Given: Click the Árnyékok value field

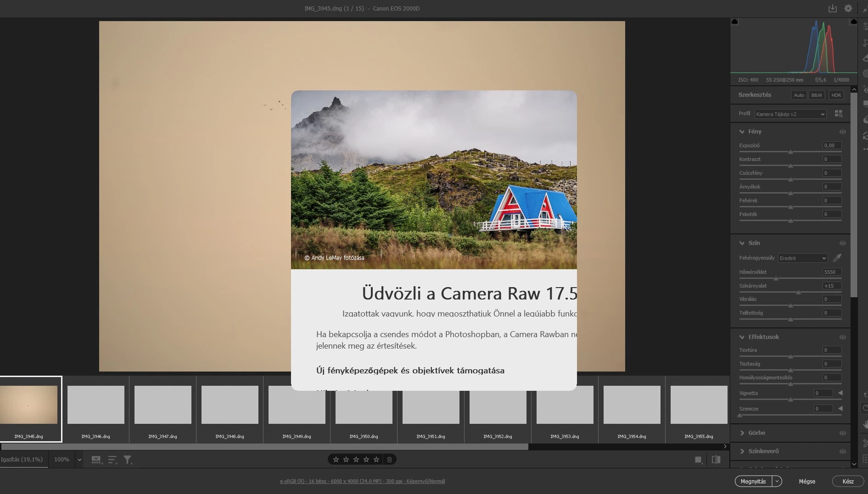Looking at the screenshot, I should (832, 187).
